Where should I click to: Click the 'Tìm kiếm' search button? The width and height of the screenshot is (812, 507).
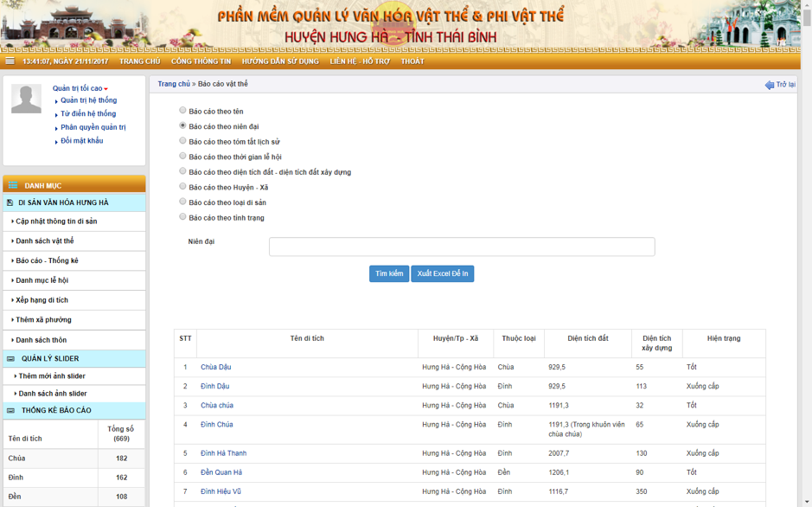(389, 273)
